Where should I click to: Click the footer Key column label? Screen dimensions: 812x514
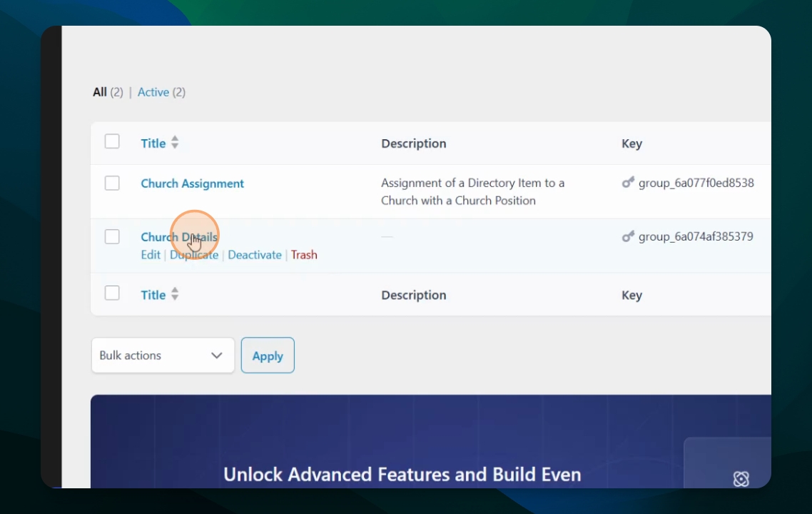pyautogui.click(x=631, y=295)
